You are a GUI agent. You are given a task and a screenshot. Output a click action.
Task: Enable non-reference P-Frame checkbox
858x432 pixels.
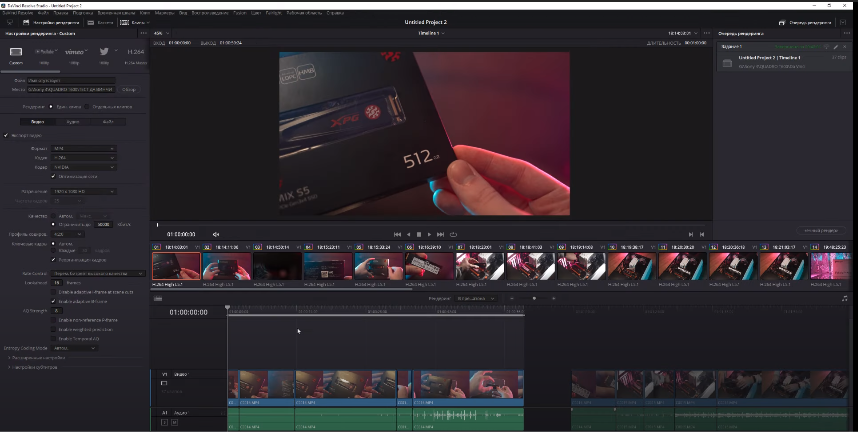click(x=53, y=320)
